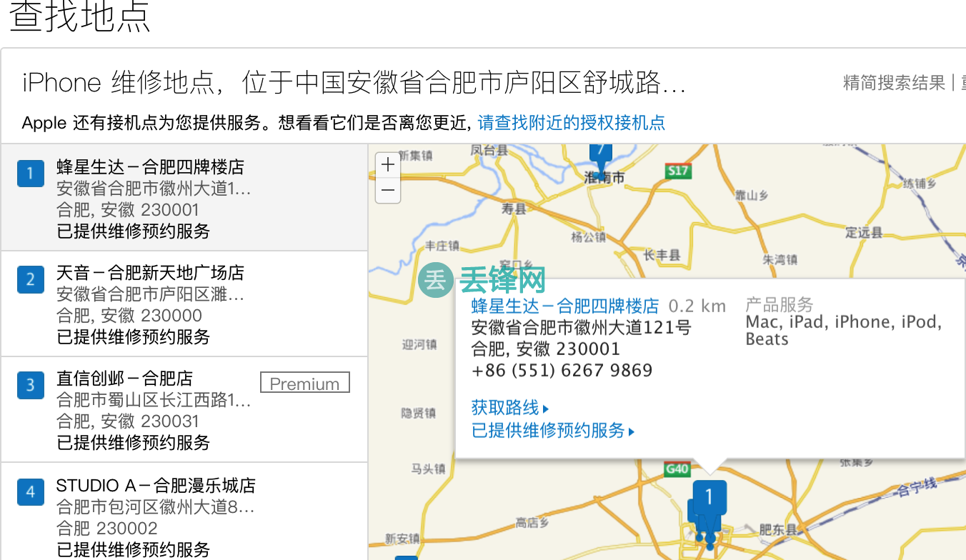The height and width of the screenshot is (560, 966).
Task: Click 肥东县 label on the map
Action: pyautogui.click(x=777, y=530)
